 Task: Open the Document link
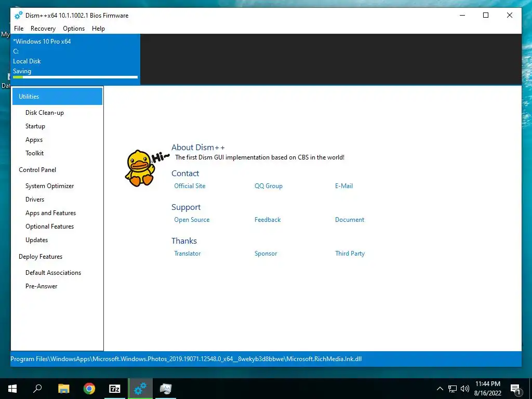(x=350, y=220)
